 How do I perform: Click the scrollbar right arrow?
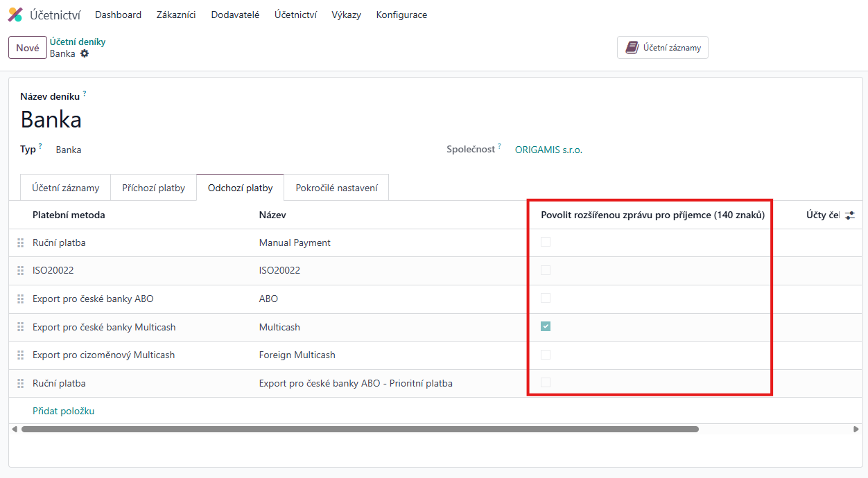tap(856, 429)
